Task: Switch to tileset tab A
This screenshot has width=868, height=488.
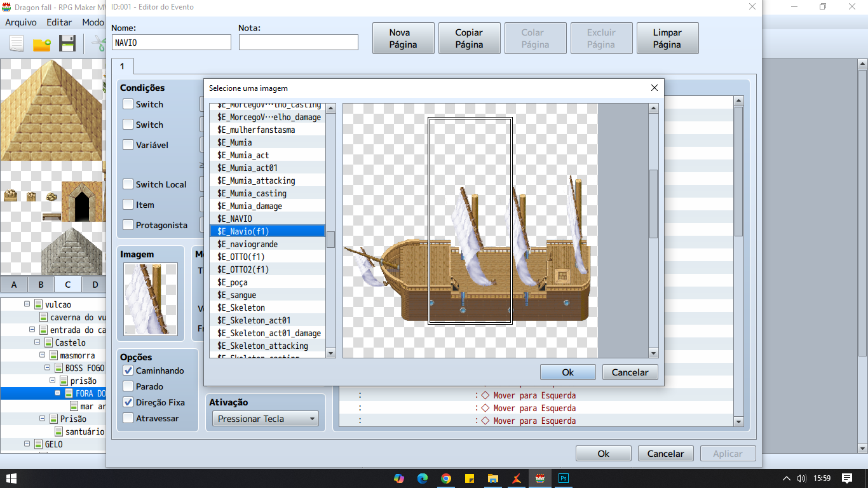Action: coord(14,284)
